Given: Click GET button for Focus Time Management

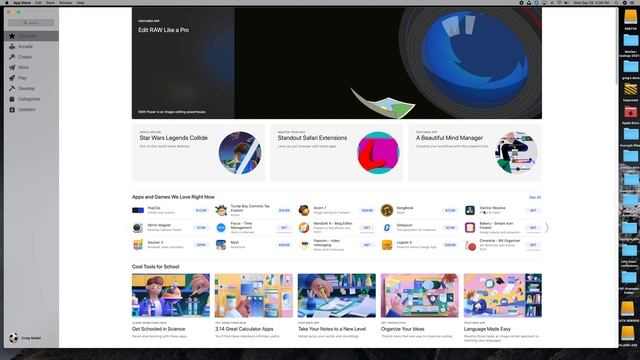Looking at the screenshot, I should pos(284,228).
